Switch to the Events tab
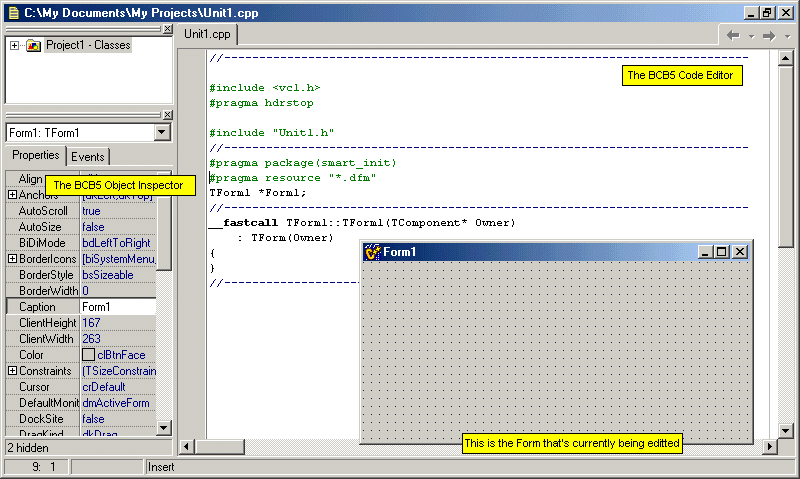Screen dimensions: 800x479 click(x=87, y=157)
